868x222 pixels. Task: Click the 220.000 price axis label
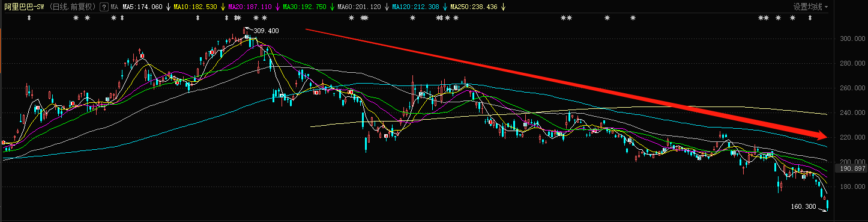click(x=852, y=137)
